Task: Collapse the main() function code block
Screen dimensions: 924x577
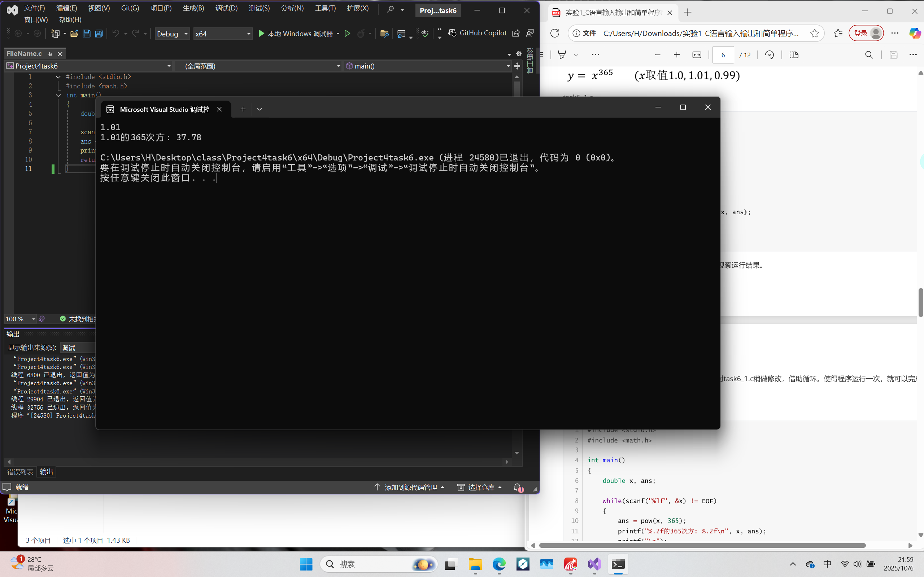Action: click(58, 96)
